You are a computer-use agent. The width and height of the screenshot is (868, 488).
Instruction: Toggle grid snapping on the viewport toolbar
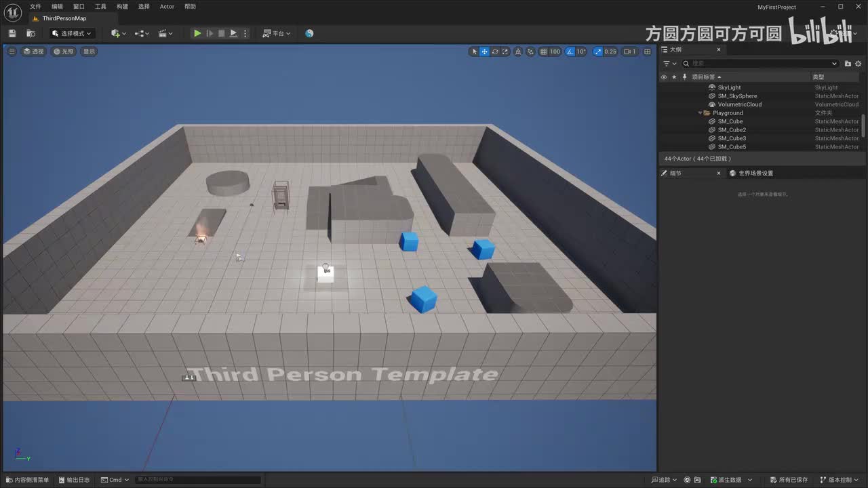coord(542,52)
